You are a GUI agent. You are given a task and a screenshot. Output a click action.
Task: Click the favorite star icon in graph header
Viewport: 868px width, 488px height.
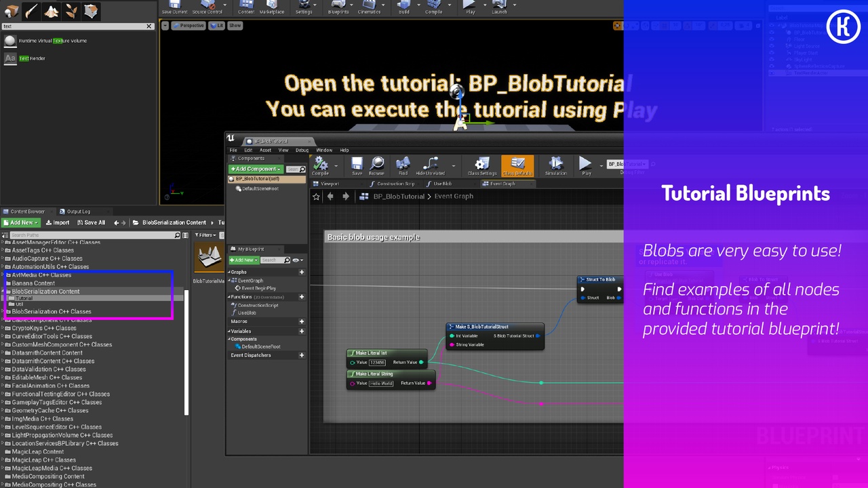[x=316, y=197]
